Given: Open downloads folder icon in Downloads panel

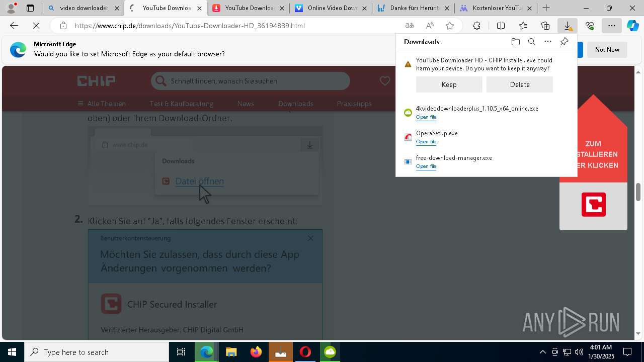Looking at the screenshot, I should point(515,42).
